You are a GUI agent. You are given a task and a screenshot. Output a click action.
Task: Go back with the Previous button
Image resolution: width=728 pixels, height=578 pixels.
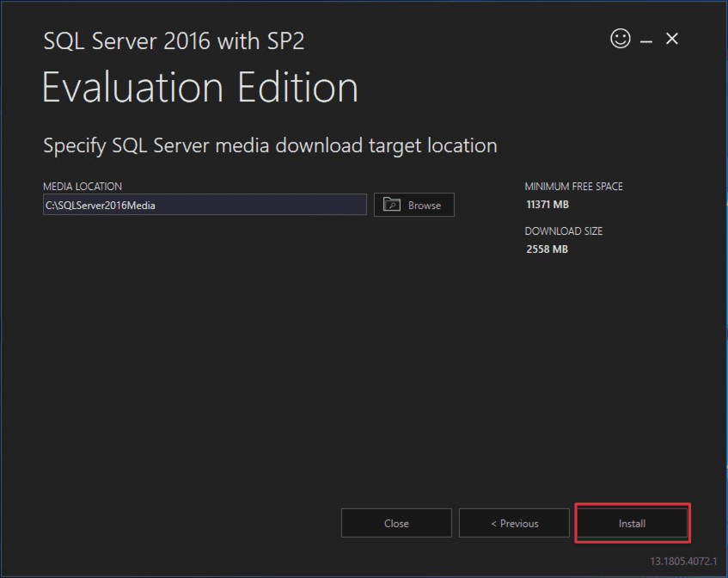[x=514, y=523]
